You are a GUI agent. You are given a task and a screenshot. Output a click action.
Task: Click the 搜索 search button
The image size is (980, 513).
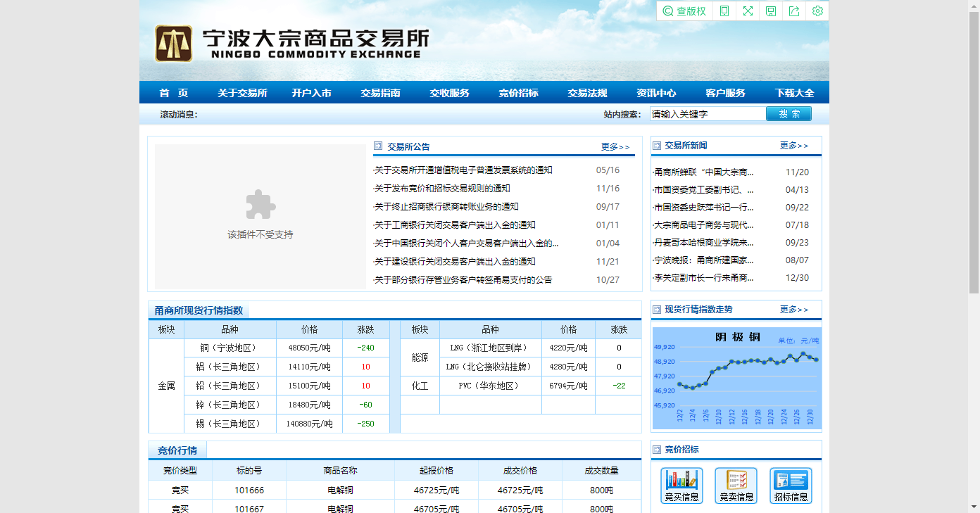click(789, 114)
